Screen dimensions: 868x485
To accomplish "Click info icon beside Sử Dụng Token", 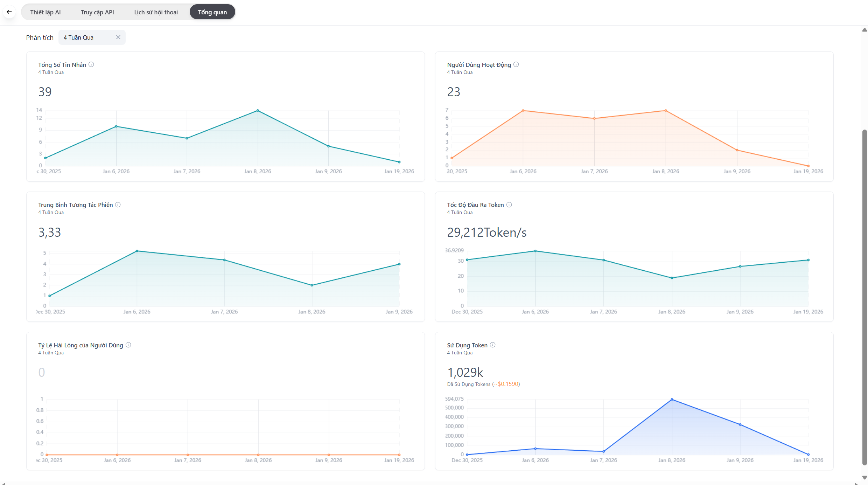I will tap(493, 345).
